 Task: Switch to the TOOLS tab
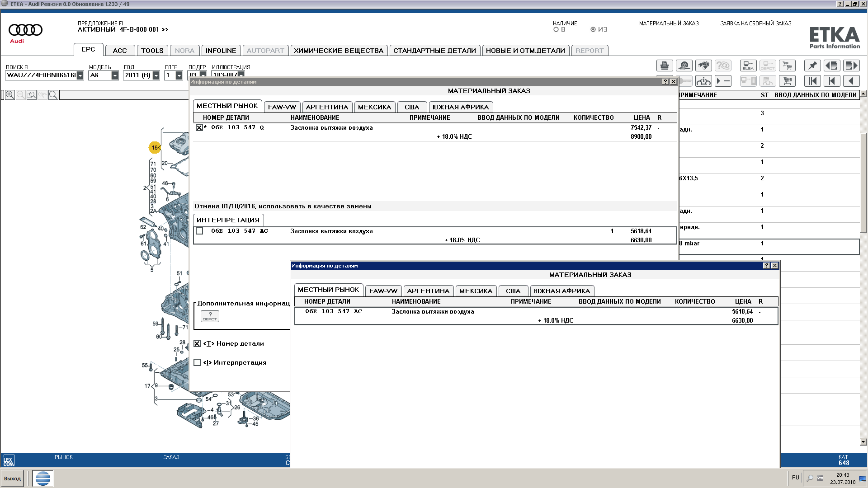click(152, 51)
